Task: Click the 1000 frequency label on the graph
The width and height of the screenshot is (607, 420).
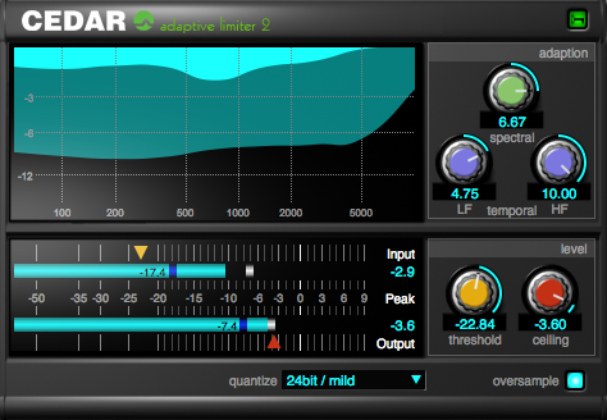Action: click(x=238, y=213)
